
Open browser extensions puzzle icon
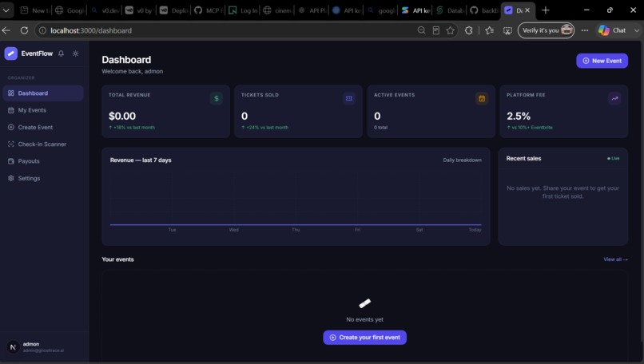[469, 30]
